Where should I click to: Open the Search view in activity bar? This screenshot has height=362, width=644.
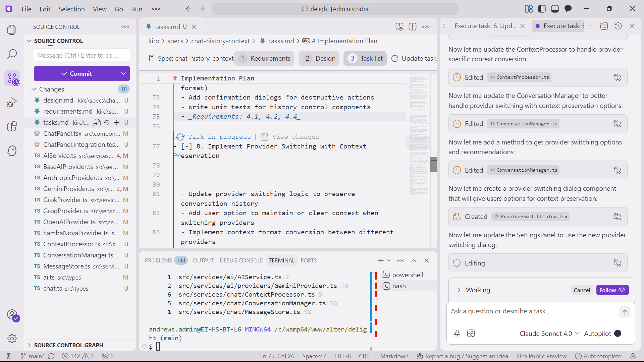point(12,54)
